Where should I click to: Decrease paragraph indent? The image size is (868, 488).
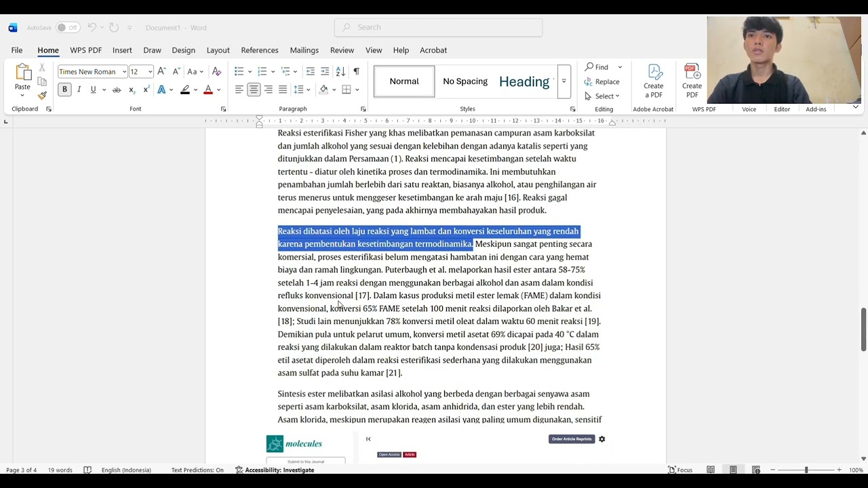[310, 71]
